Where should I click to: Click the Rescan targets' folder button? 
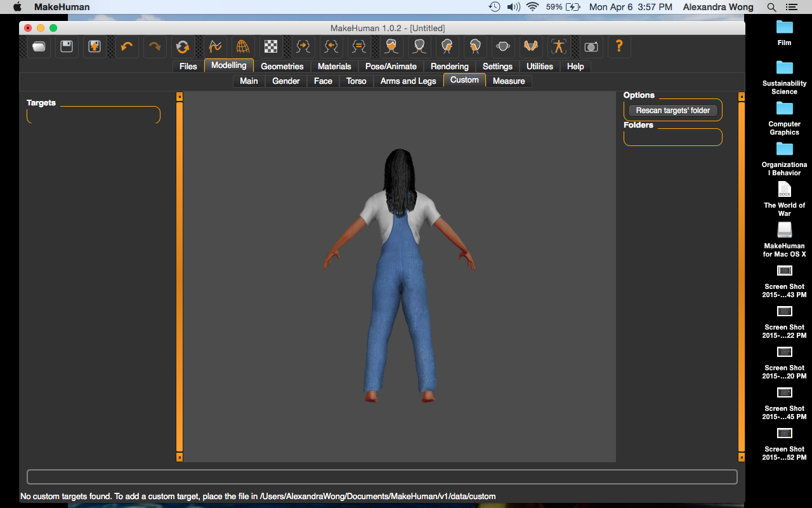coord(673,110)
